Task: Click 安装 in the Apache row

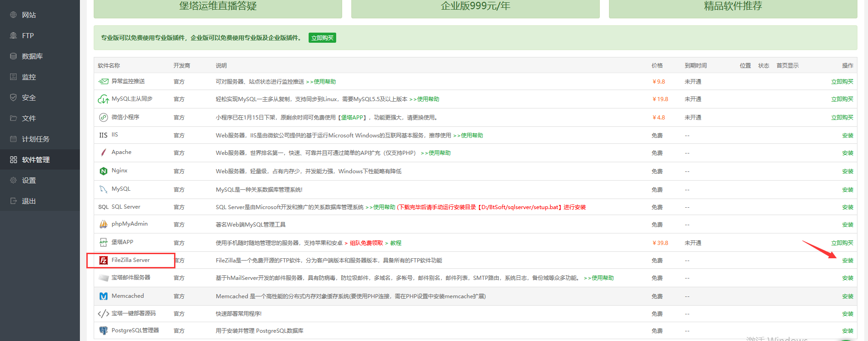Action: click(x=847, y=153)
